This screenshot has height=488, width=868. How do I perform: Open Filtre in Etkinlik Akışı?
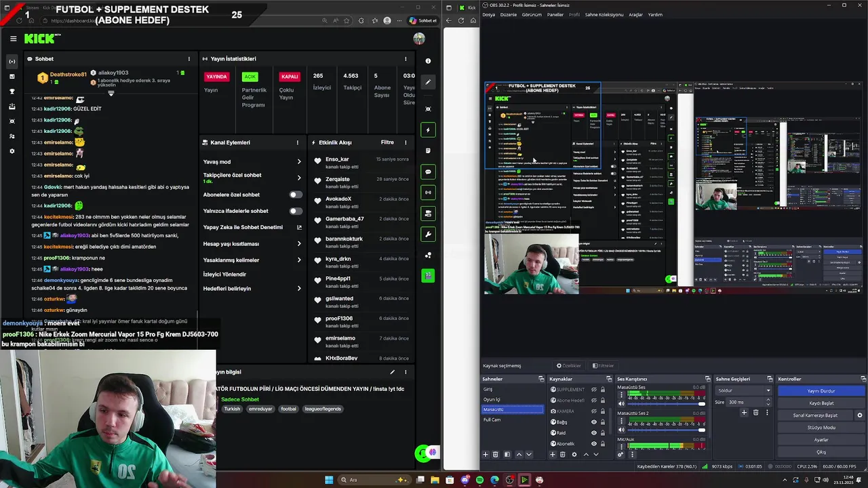(x=387, y=142)
